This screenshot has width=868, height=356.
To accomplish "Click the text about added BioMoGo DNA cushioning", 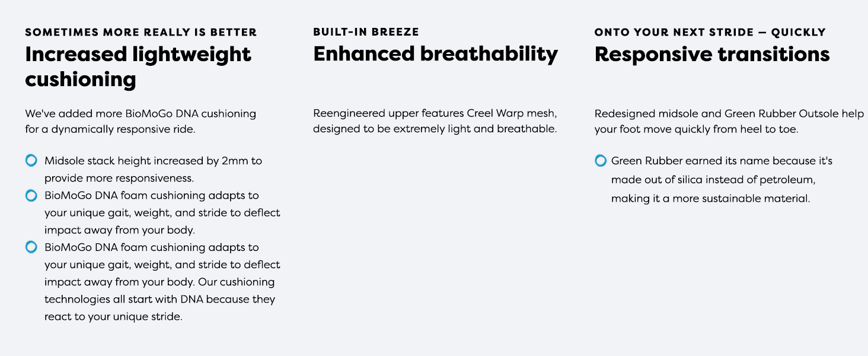I will point(141,122).
